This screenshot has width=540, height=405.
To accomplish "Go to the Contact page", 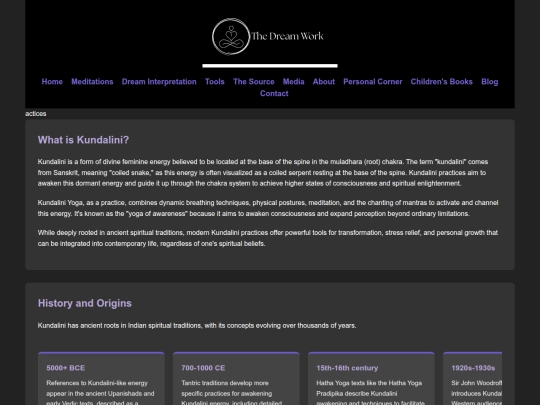I will (274, 93).
